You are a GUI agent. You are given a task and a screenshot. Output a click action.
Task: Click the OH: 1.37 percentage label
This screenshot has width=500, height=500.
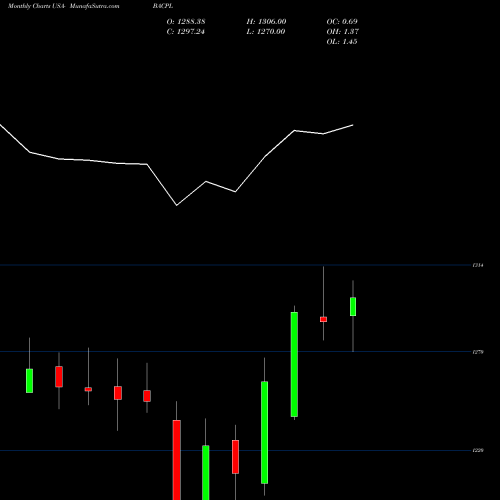[343, 32]
